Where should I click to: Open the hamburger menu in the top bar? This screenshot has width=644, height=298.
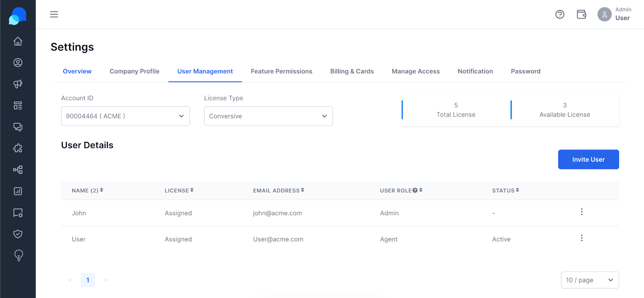click(x=54, y=14)
